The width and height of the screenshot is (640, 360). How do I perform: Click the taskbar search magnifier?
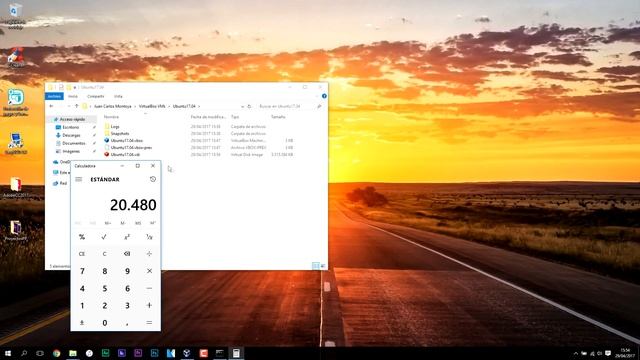(x=24, y=353)
